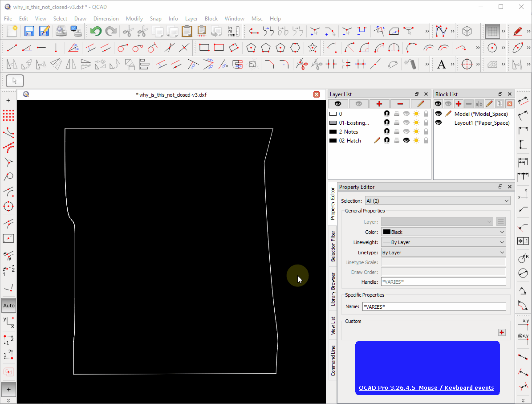Open the Selection combo showing All (2)
Screen dimensions: 532x404
tap(437, 200)
